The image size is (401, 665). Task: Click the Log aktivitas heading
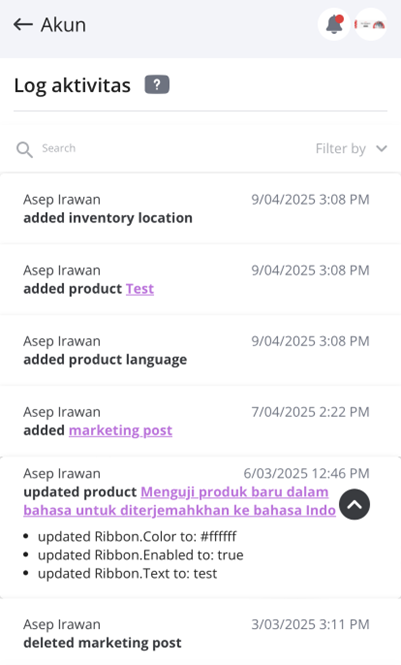[72, 85]
